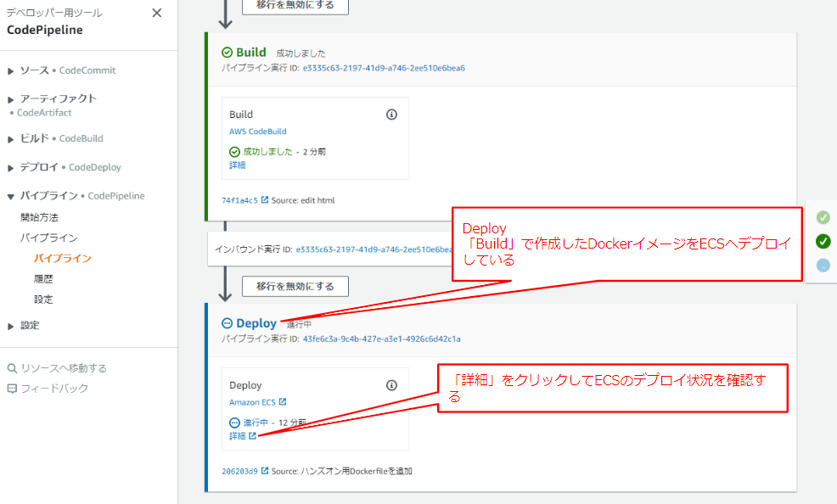Click 'Source: edit html' commit message text
Image resolution: width=837 pixels, height=504 pixels.
[303, 200]
